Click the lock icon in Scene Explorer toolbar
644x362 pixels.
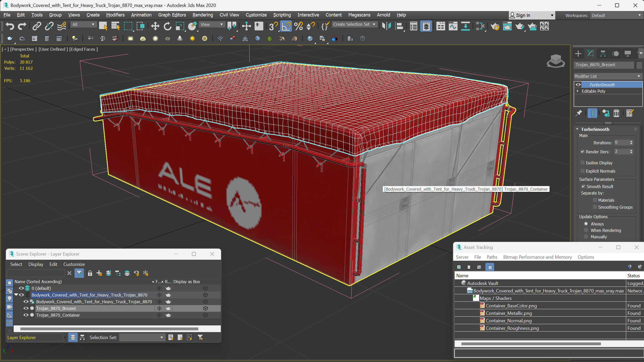pyautogui.click(x=90, y=273)
